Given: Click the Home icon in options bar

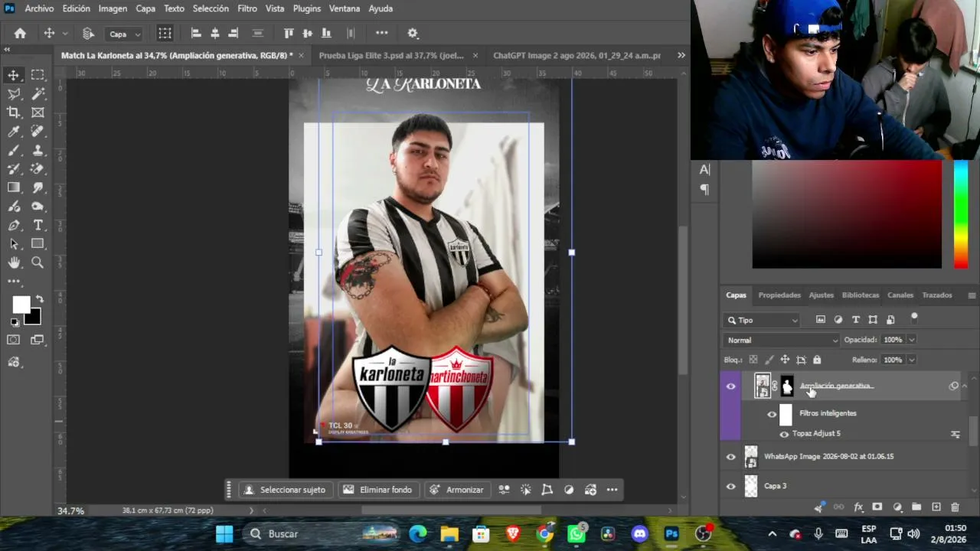Looking at the screenshot, I should point(20,34).
